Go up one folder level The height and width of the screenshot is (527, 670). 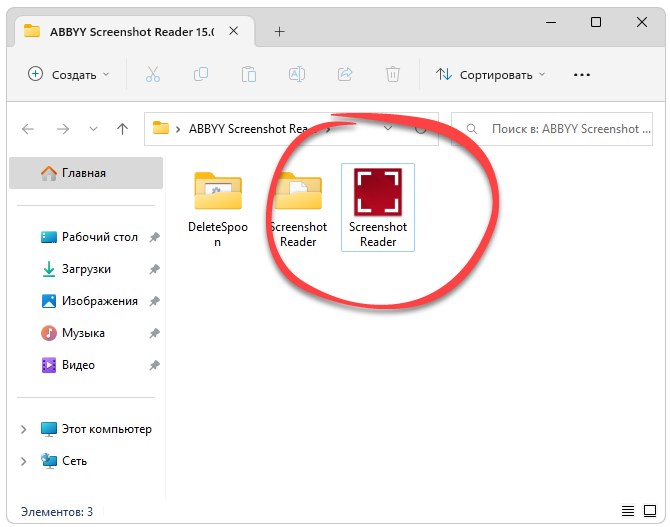coord(123,129)
